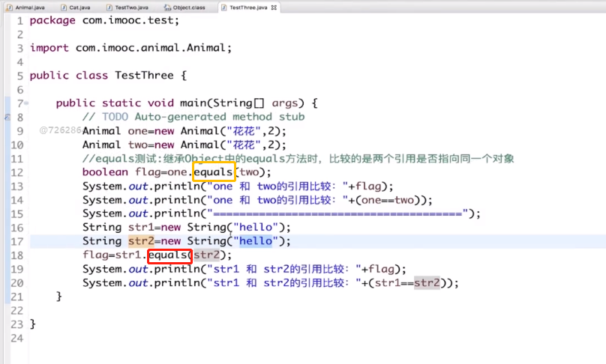
Task: Switch to the Animal.java editor tab
Action: [25, 7]
